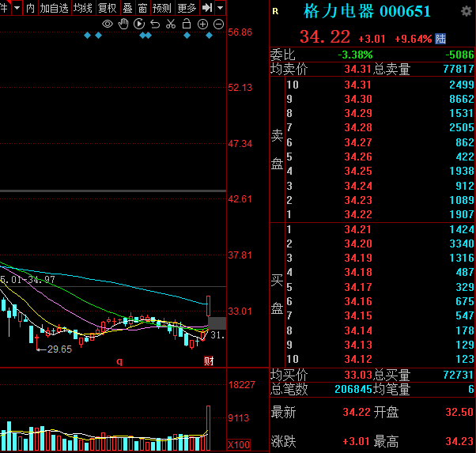Click total trades count 206845

353,389
